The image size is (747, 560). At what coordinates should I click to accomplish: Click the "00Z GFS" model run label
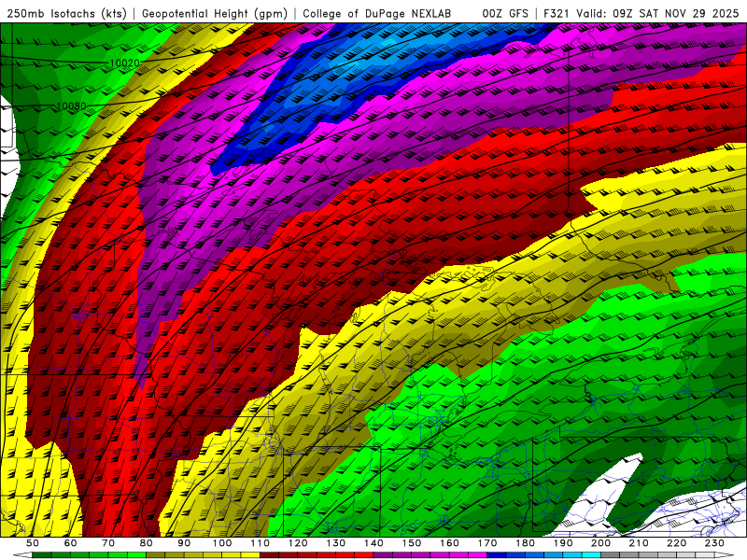505,14
